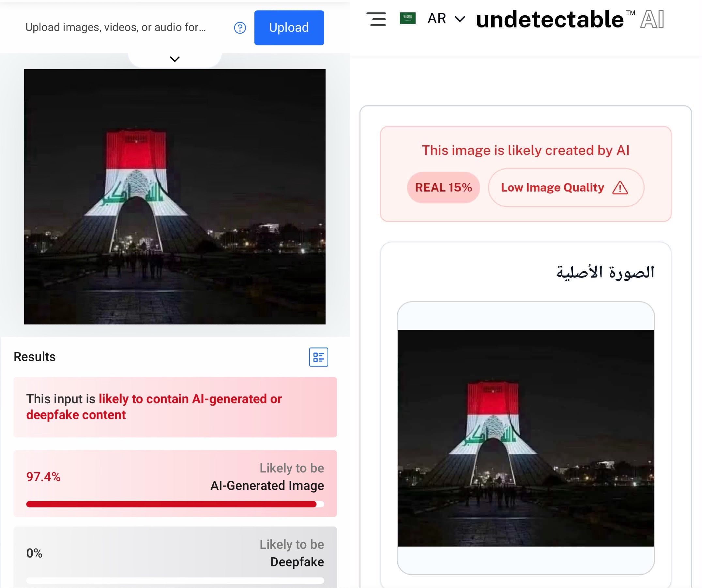Open the analyzed tower image preview
Viewport: 702px width, 588px height.
click(x=175, y=197)
